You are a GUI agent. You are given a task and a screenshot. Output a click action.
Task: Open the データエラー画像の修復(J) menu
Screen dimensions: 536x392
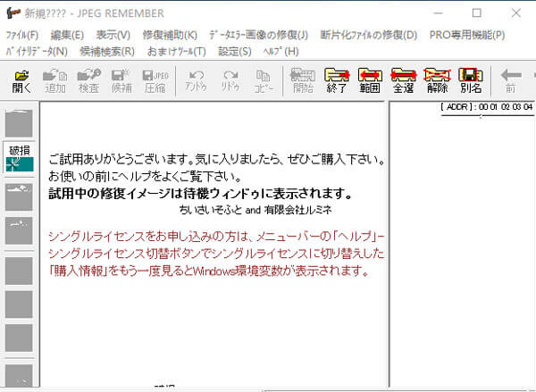coord(258,35)
